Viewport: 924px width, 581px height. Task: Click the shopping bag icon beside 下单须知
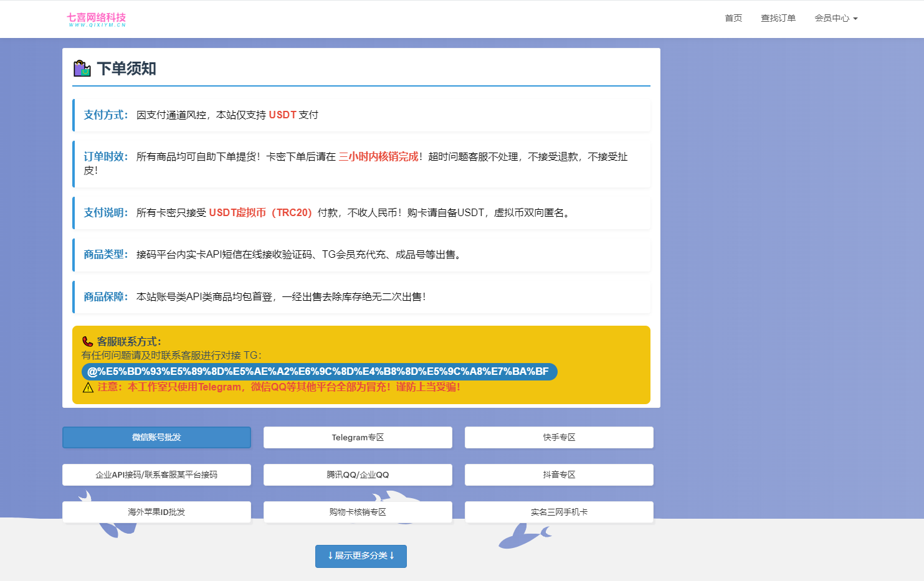click(82, 68)
